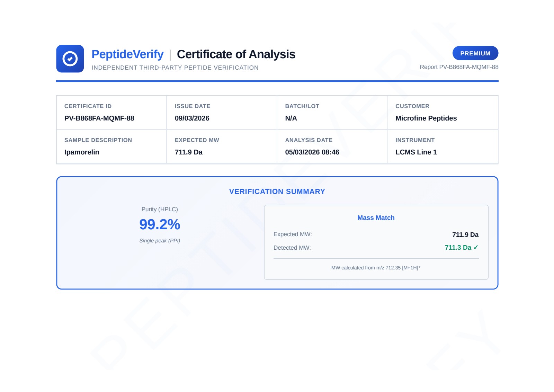Select instrument value LCMS Line 1

[x=416, y=152]
